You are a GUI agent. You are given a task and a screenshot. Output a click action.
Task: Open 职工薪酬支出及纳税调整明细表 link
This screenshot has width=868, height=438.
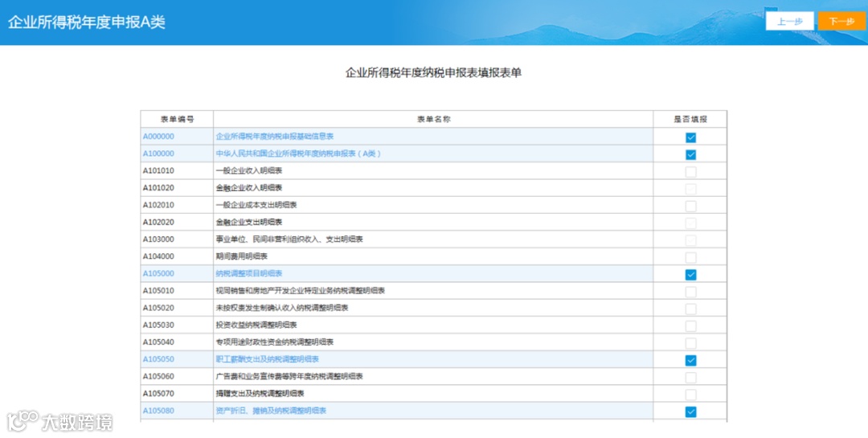click(x=268, y=359)
